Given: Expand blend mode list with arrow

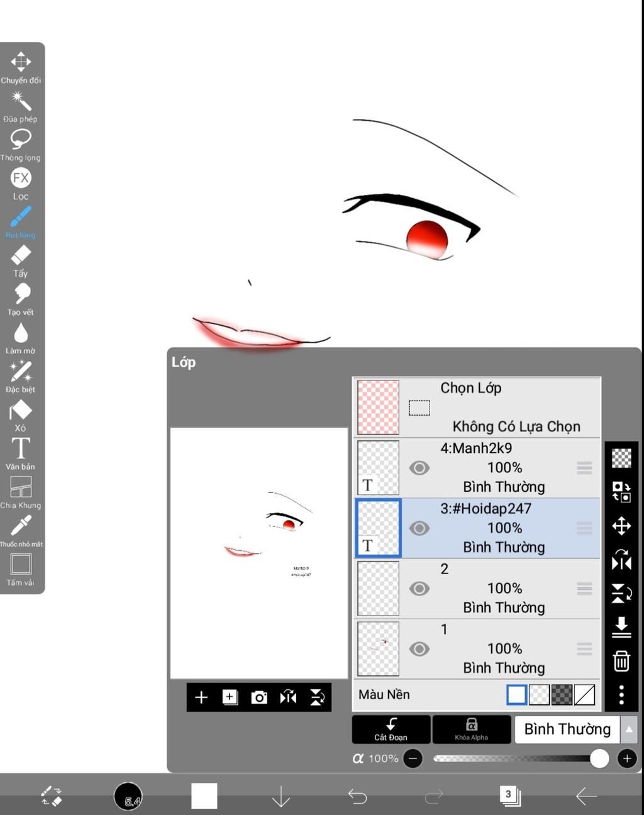Looking at the screenshot, I should [x=629, y=729].
